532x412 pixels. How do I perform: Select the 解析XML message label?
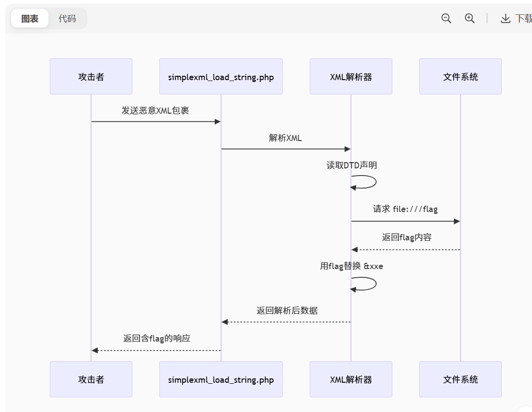[x=285, y=138]
